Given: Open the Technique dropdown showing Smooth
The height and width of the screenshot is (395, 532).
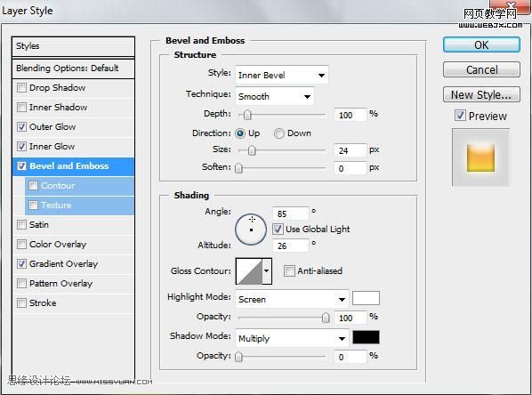Looking at the screenshot, I should point(275,96).
